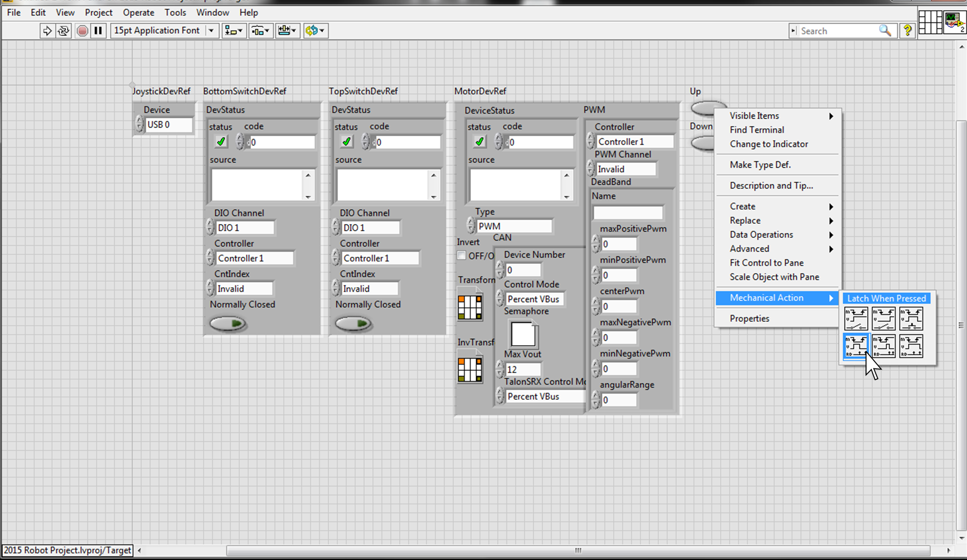
Task: Open the Reorder toolbar tool
Action: (315, 31)
